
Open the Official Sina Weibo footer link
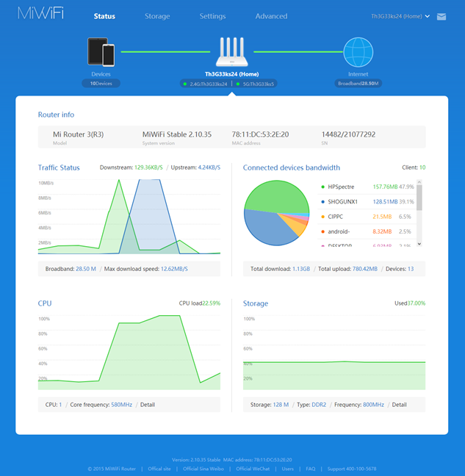click(203, 469)
